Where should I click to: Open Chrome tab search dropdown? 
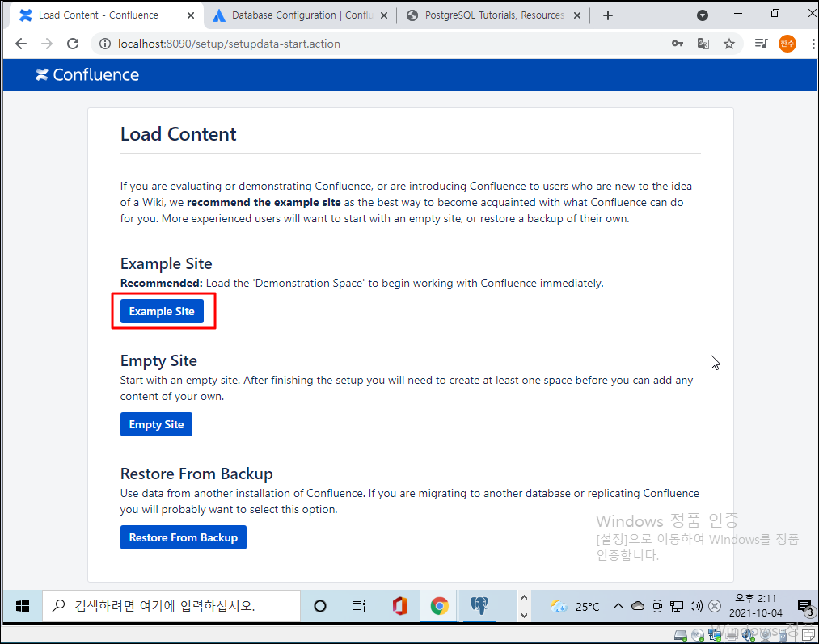(x=703, y=15)
